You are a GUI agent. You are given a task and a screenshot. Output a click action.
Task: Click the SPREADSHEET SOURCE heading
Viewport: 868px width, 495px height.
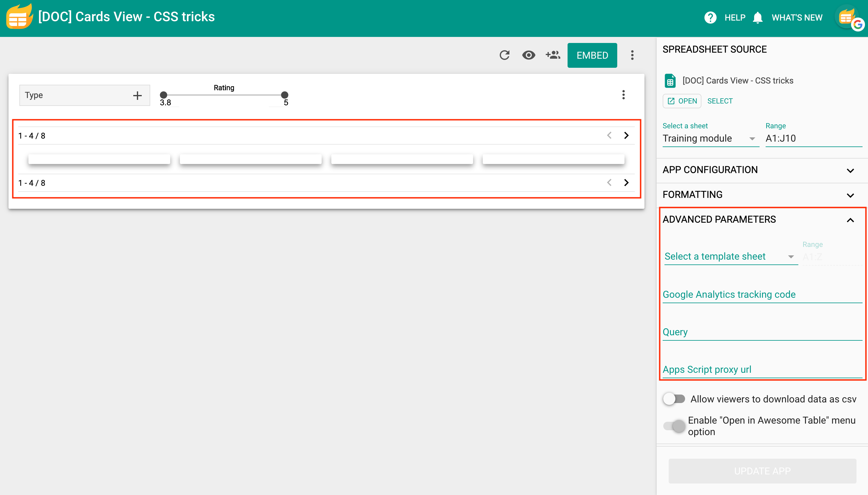pyautogui.click(x=714, y=49)
